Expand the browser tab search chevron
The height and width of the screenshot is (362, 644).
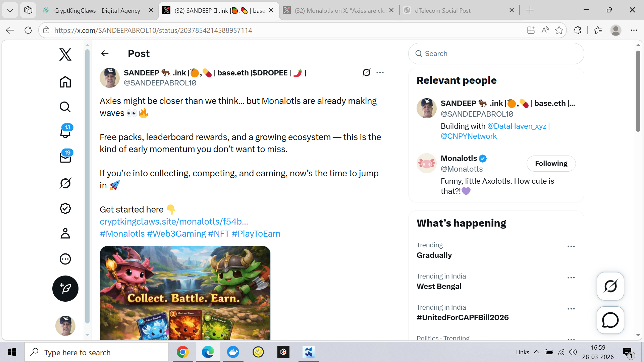10,10
